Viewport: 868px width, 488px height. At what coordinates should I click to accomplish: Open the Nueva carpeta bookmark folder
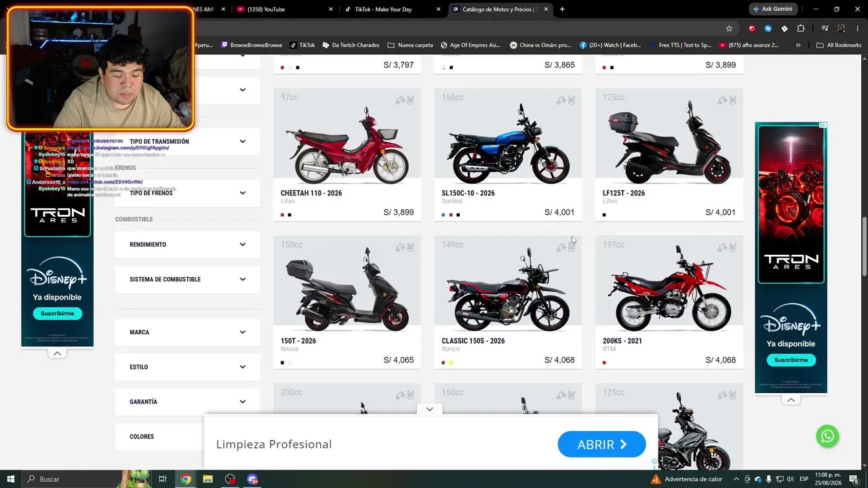(x=410, y=45)
